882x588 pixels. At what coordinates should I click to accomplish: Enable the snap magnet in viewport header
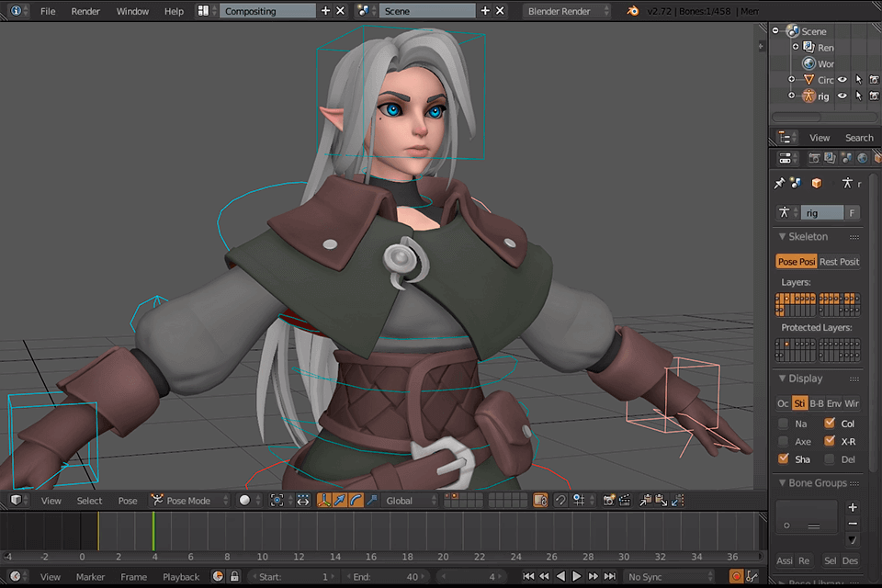click(560, 501)
